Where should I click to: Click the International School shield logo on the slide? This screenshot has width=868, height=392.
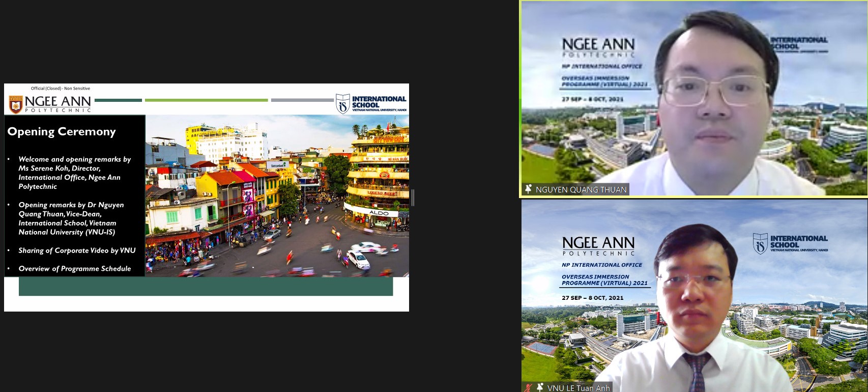coord(343,103)
